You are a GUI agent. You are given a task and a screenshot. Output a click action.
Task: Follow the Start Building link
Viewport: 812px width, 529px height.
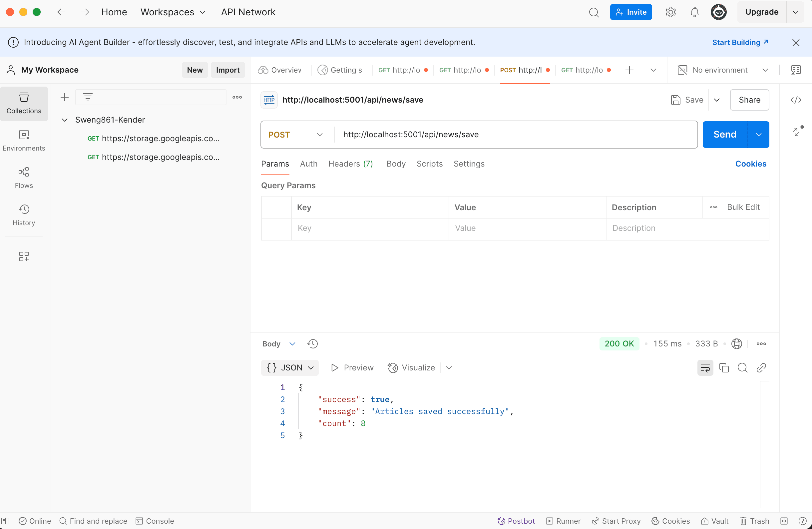(740, 42)
